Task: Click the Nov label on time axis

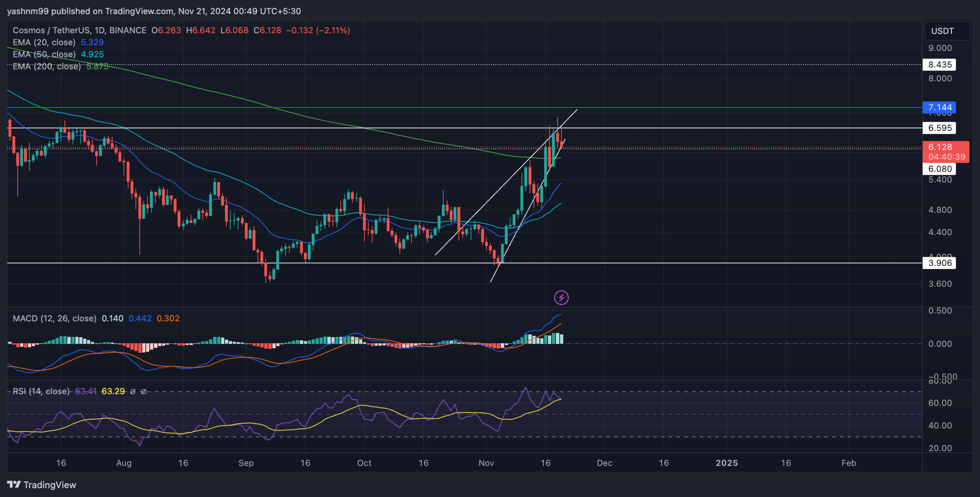Action: 486,463
